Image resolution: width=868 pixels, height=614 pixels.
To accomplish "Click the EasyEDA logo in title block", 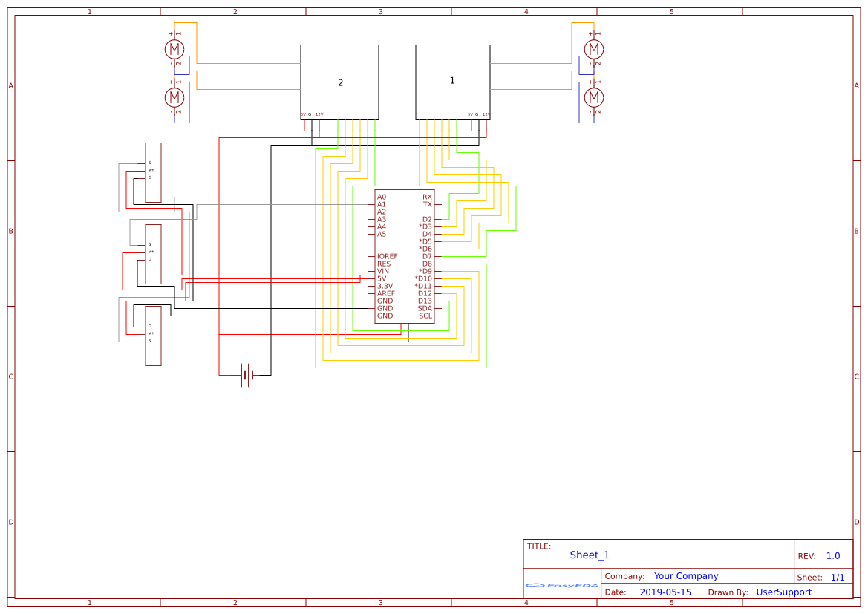I will tap(561, 585).
